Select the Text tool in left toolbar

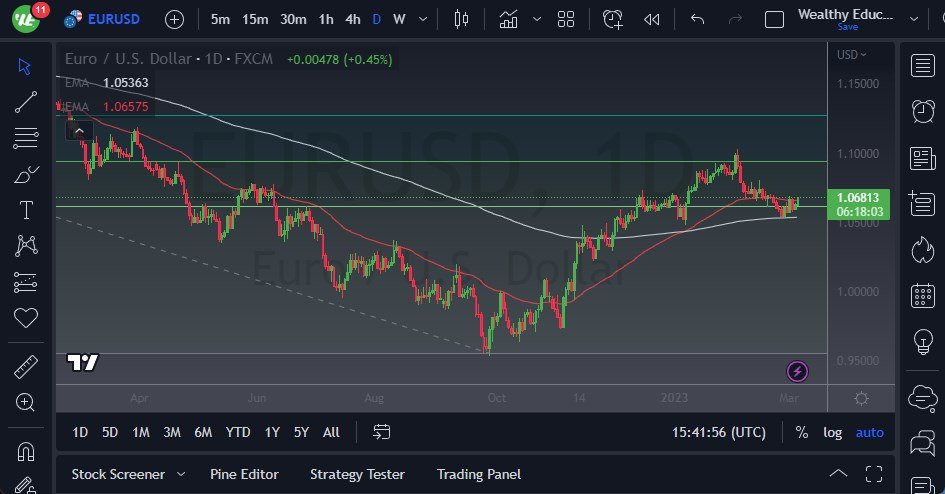pos(26,210)
